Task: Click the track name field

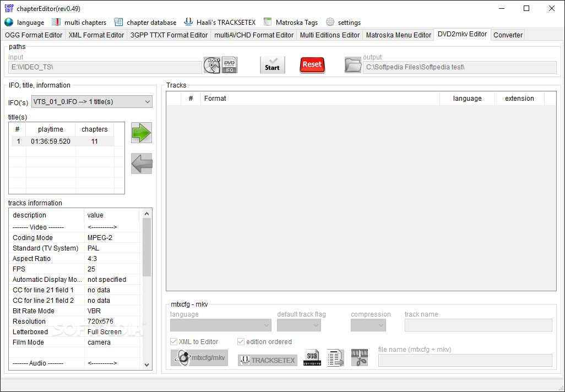Action: (478, 325)
